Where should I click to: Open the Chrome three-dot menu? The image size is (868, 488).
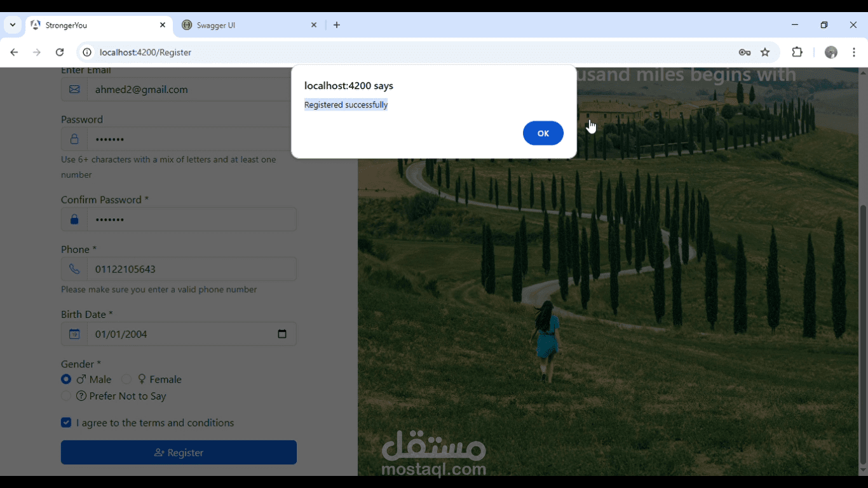click(x=854, y=52)
